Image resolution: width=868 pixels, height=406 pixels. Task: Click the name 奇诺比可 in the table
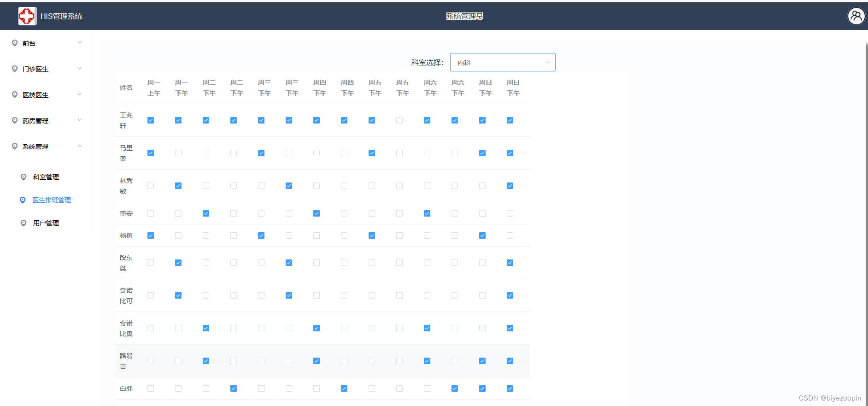(126, 295)
